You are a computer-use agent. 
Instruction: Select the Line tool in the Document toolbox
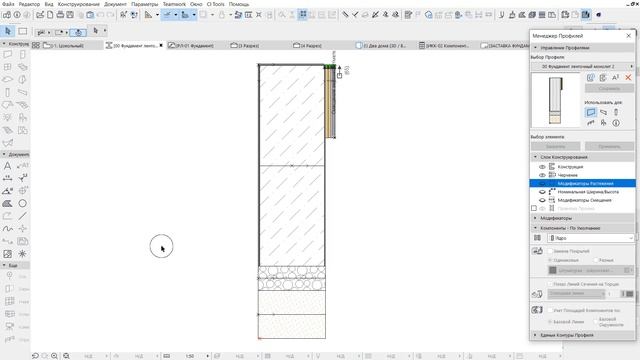pos(22,216)
